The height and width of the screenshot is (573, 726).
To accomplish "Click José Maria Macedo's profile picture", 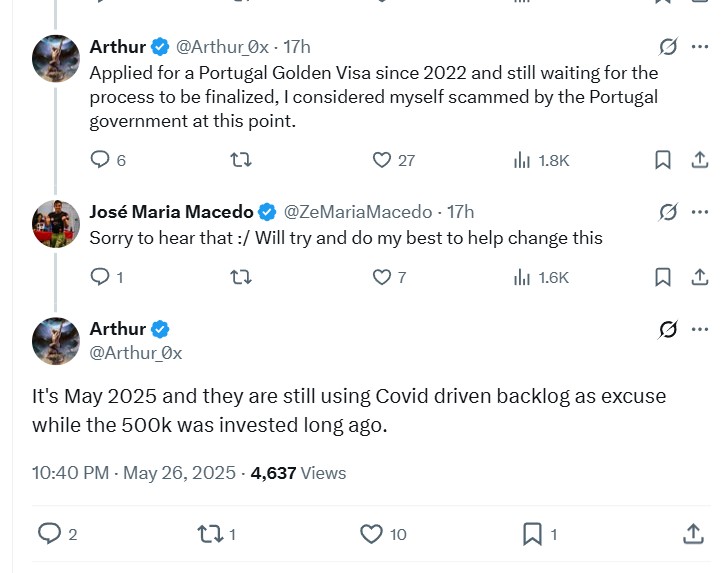I will tap(56, 223).
